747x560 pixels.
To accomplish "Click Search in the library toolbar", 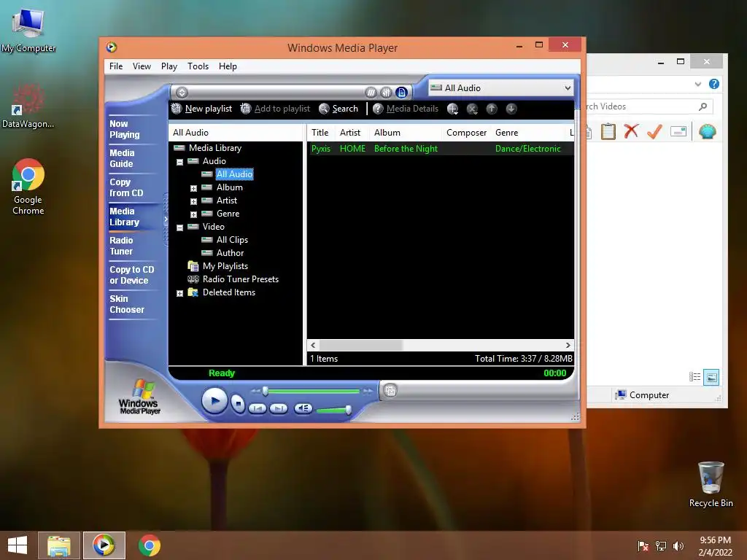I will (338, 109).
